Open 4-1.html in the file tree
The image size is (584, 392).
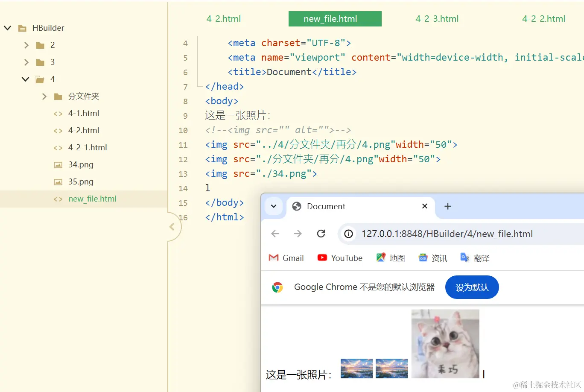[84, 113]
